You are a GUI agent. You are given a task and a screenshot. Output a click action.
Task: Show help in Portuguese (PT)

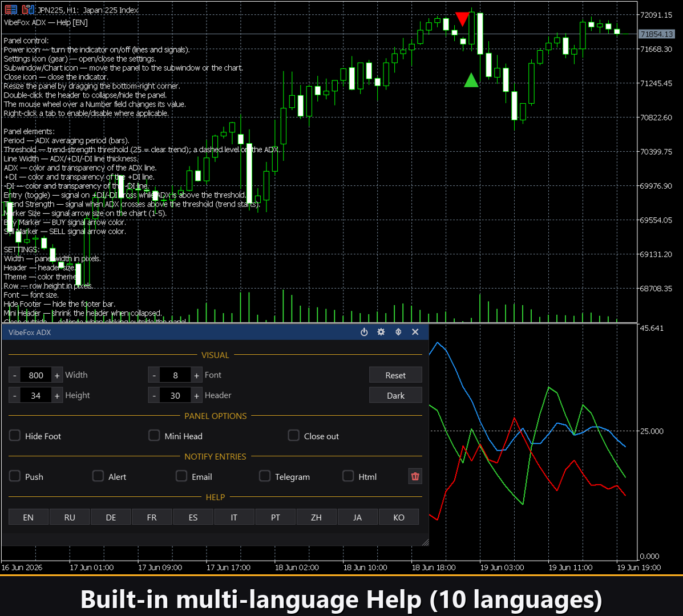pos(275,517)
